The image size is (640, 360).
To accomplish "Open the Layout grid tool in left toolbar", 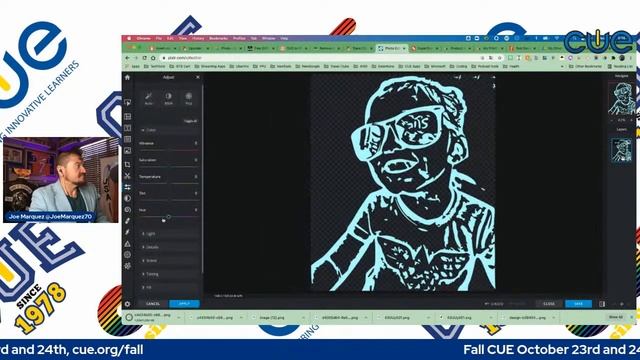I will (x=127, y=116).
